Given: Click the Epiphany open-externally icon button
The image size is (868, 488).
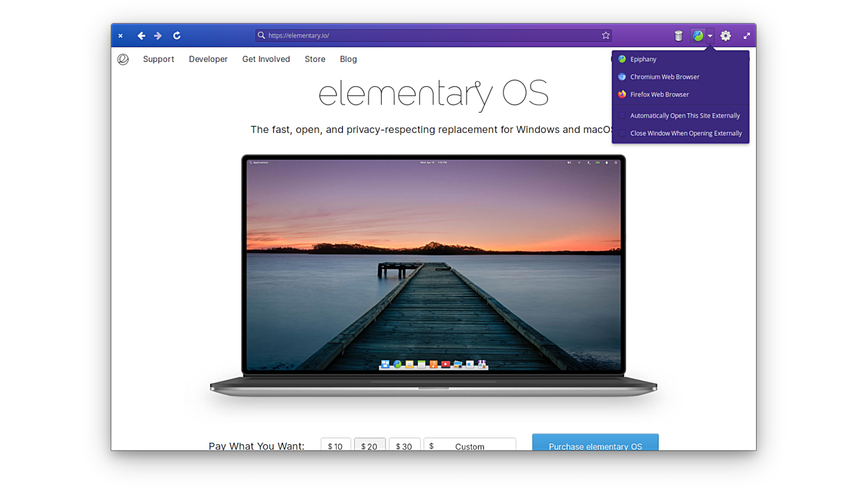Looking at the screenshot, I should [698, 36].
